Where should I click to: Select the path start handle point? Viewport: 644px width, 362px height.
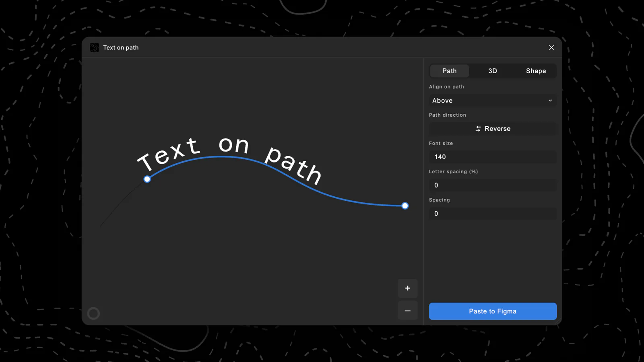[147, 179]
